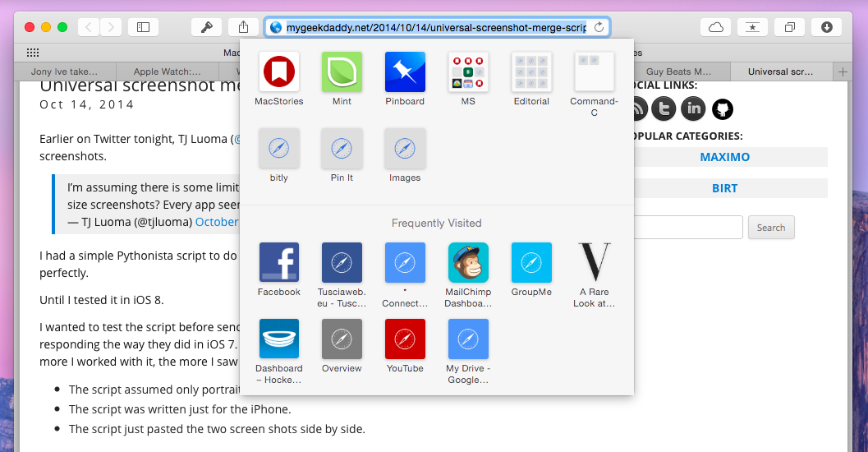
Task: Go back to previous page
Action: point(89,27)
